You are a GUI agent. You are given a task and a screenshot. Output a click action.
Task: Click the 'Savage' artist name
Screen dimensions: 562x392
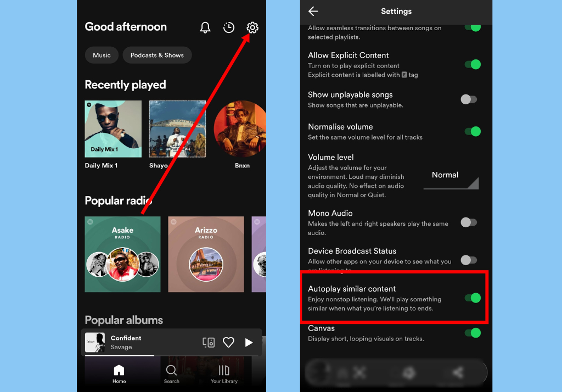coord(121,347)
